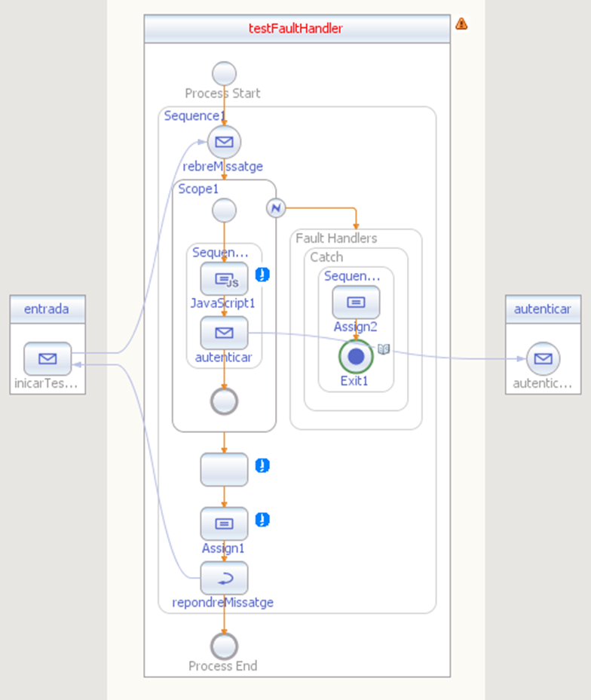This screenshot has height=700, width=591.
Task: Click the Fault Handlers container label
Action: (x=336, y=238)
